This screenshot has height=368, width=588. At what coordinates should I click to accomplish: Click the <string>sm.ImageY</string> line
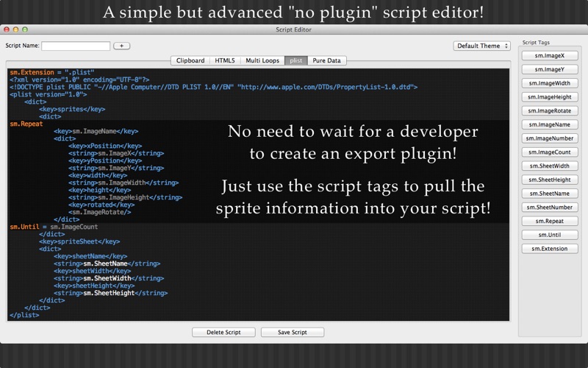(116, 168)
